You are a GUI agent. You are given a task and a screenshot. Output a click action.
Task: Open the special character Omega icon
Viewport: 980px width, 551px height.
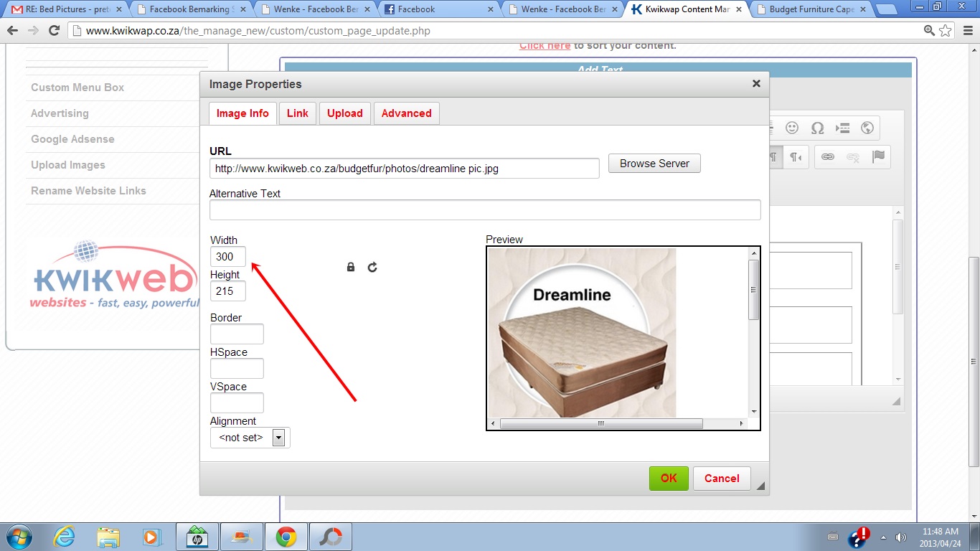pos(817,128)
